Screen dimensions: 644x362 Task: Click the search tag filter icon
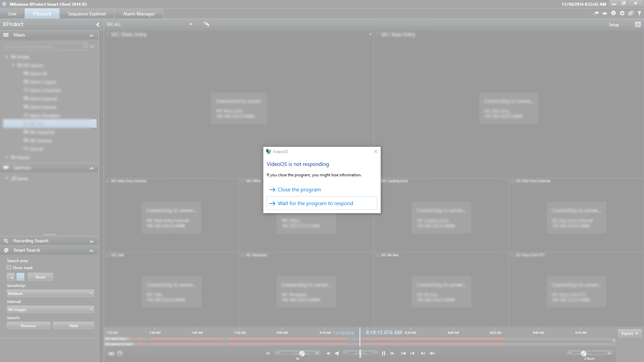pyautogui.click(x=93, y=46)
